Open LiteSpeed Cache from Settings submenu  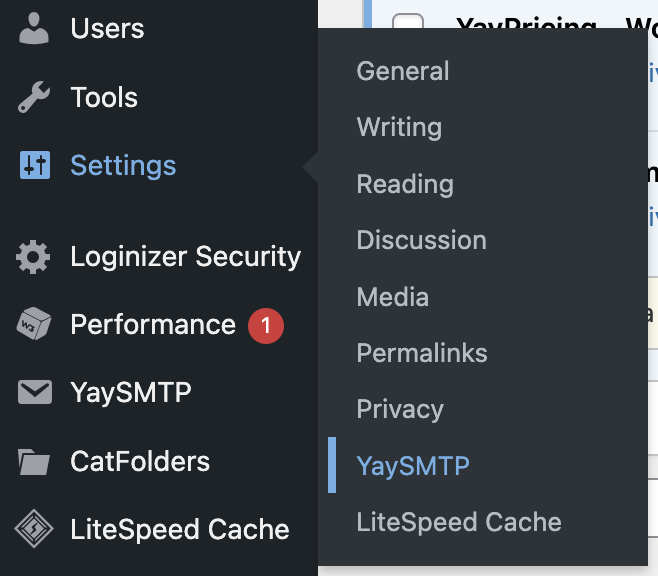click(x=459, y=522)
